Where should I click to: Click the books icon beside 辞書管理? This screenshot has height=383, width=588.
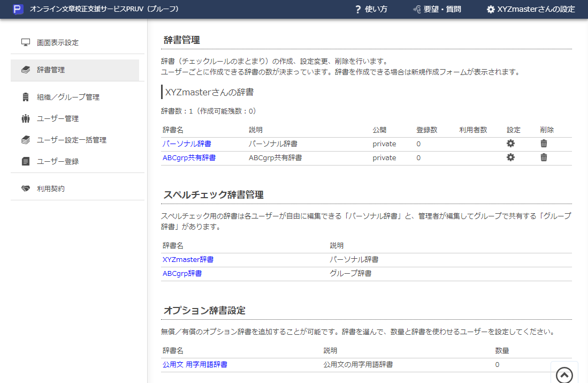pyautogui.click(x=25, y=70)
